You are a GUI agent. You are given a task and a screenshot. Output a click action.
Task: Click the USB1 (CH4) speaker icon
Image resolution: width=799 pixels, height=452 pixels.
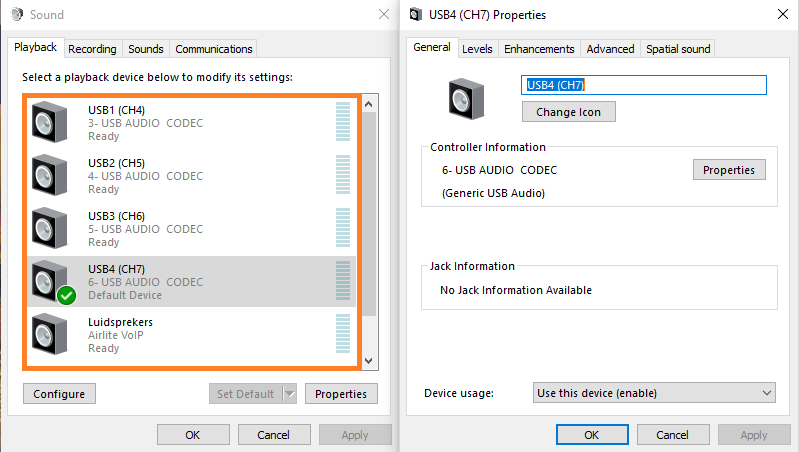coord(50,122)
